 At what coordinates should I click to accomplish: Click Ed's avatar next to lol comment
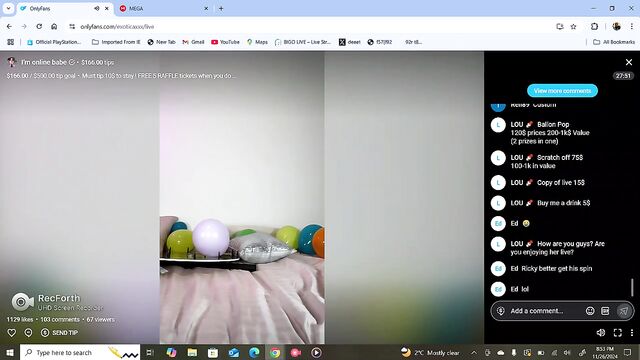tap(498, 289)
